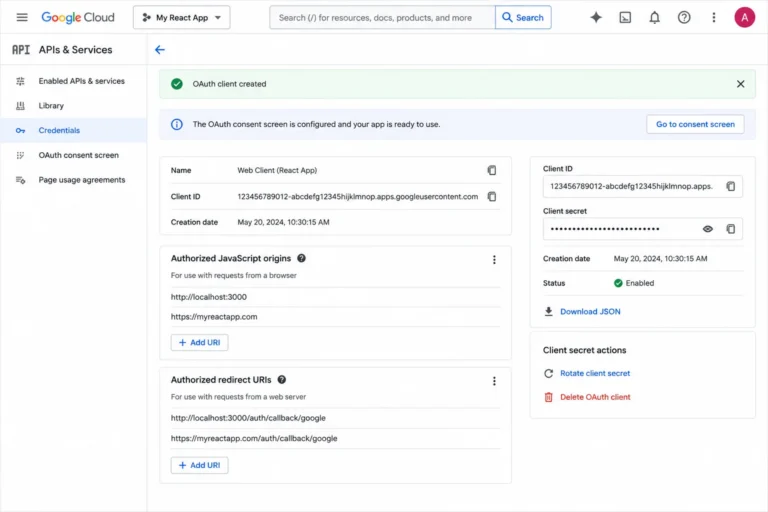The height and width of the screenshot is (512, 768).
Task: Open redirect URIs more options menu
Action: point(494,381)
